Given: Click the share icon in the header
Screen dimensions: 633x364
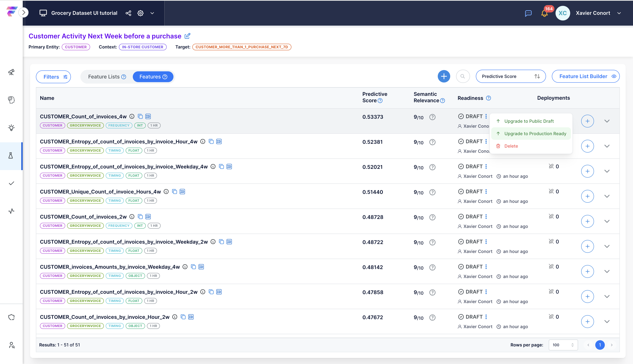Looking at the screenshot, I should [128, 13].
